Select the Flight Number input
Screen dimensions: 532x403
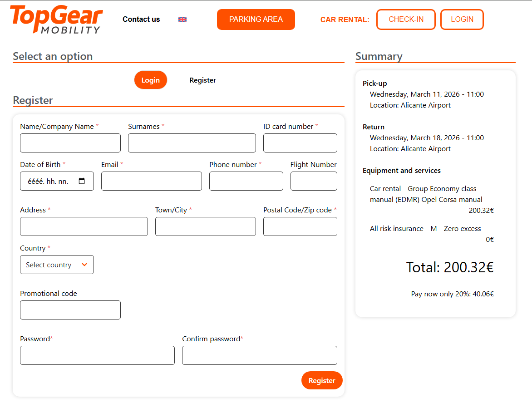(314, 181)
